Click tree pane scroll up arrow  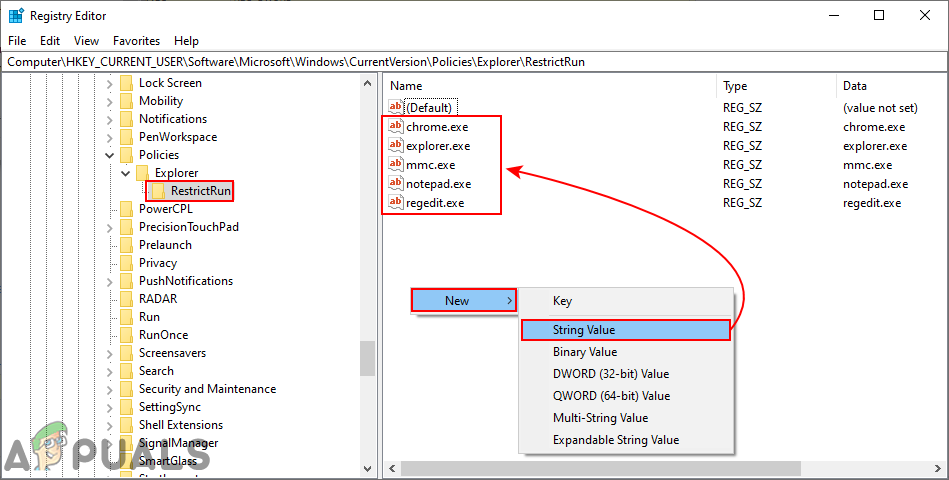tap(367, 83)
